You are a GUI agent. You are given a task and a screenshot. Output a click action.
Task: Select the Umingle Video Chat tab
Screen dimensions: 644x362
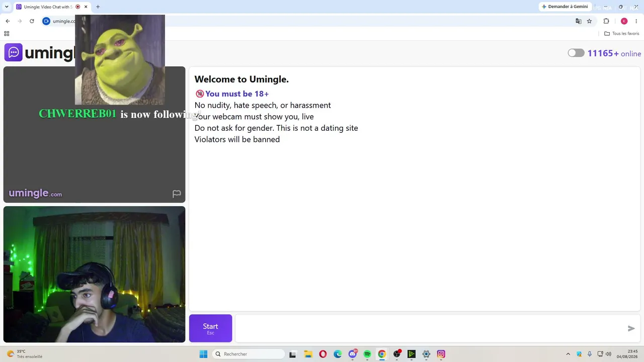coord(47,7)
